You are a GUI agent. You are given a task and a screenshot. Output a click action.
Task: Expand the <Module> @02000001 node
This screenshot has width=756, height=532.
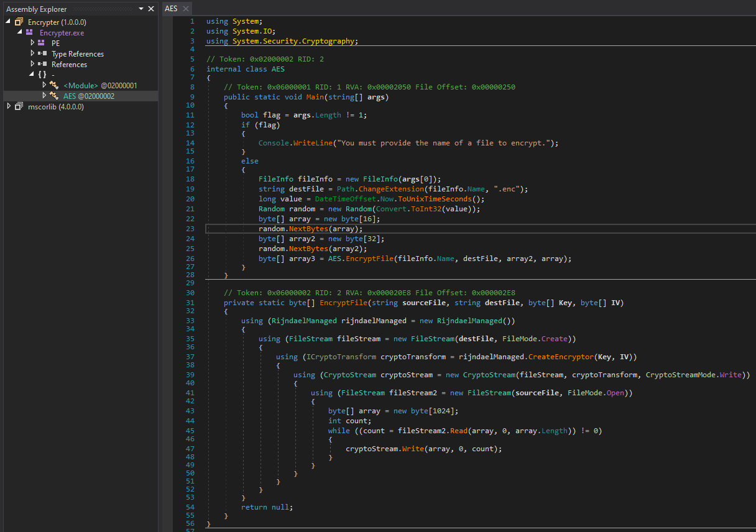44,85
